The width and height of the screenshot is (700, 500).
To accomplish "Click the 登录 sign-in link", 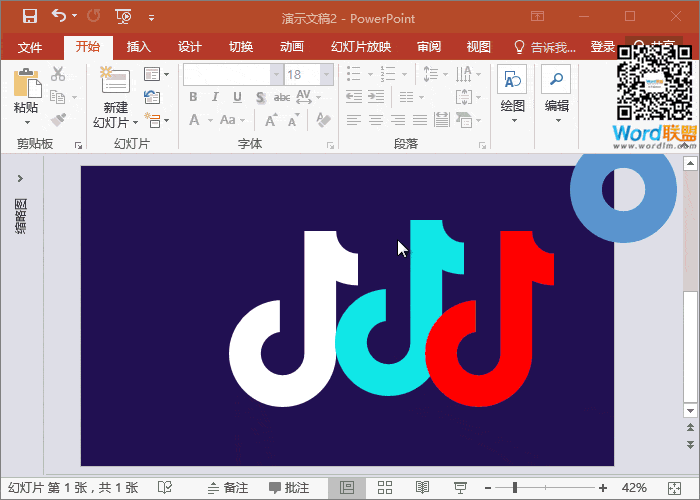I will click(603, 46).
